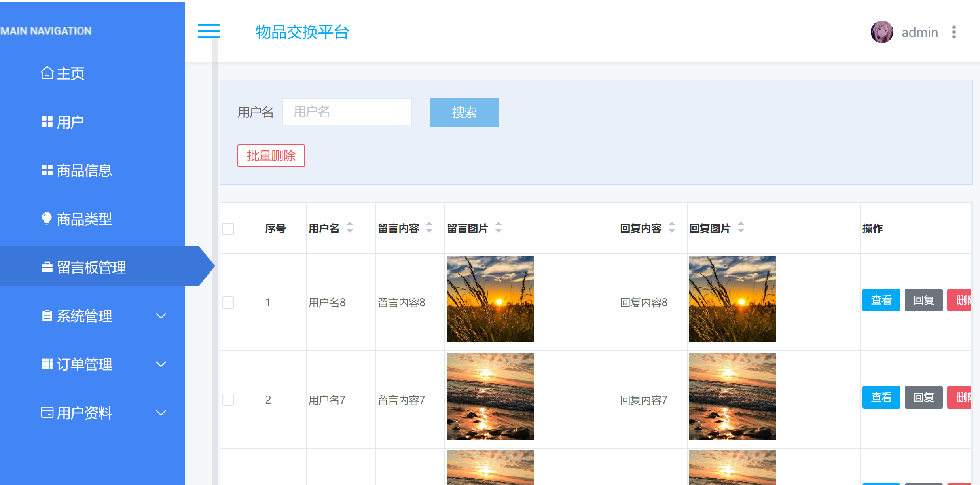Click the hamburger menu icon
The image size is (980, 485).
209,31
